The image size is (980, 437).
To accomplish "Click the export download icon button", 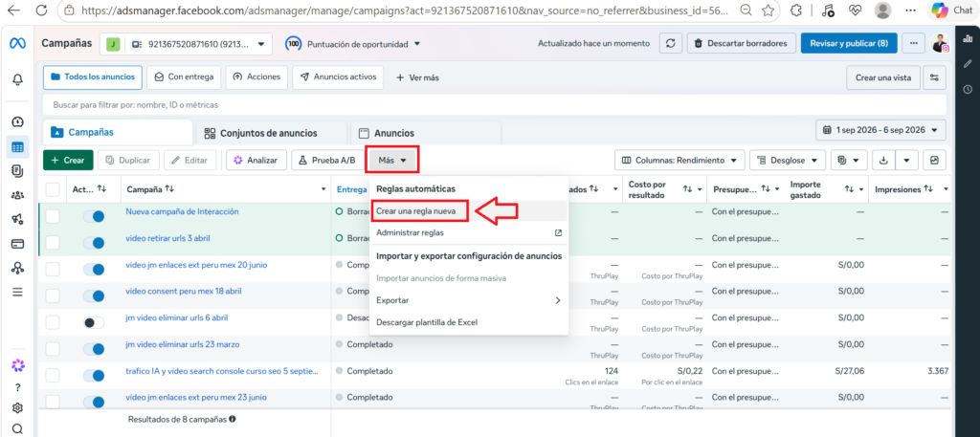I will 883,161.
